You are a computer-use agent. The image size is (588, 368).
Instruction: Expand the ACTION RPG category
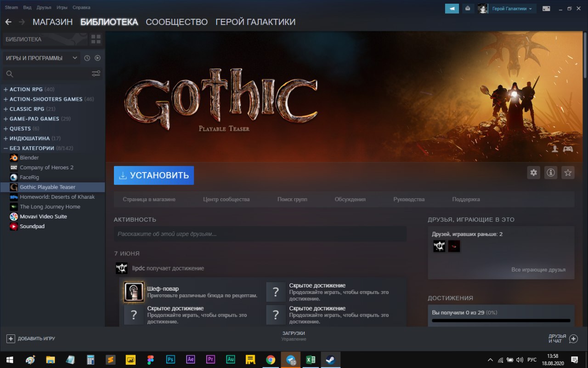6,89
